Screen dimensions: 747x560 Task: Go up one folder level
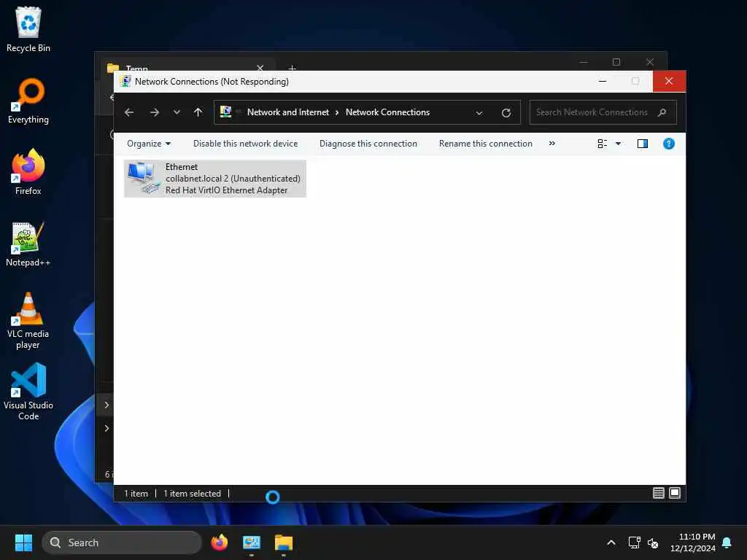pos(198,112)
